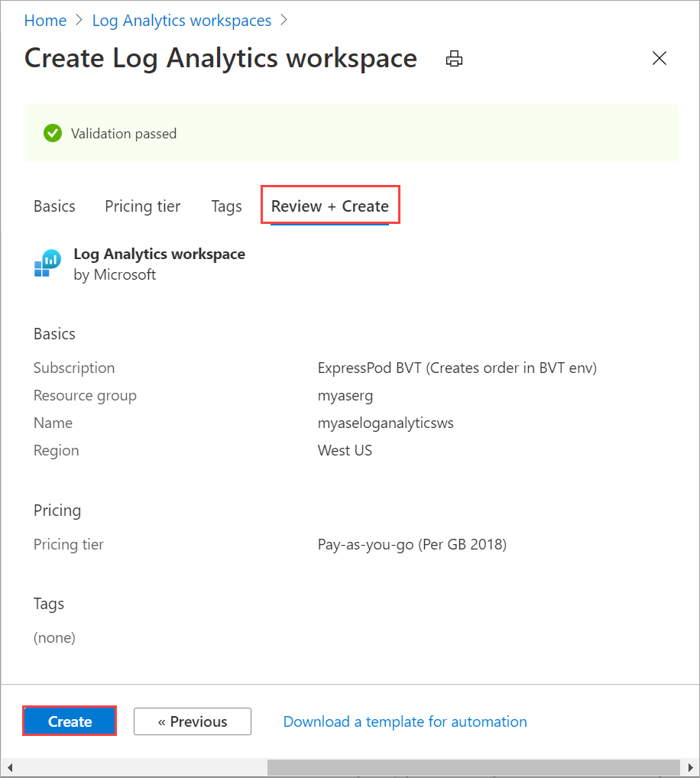700x778 pixels.
Task: Click the print icon beside the page title
Action: [454, 58]
